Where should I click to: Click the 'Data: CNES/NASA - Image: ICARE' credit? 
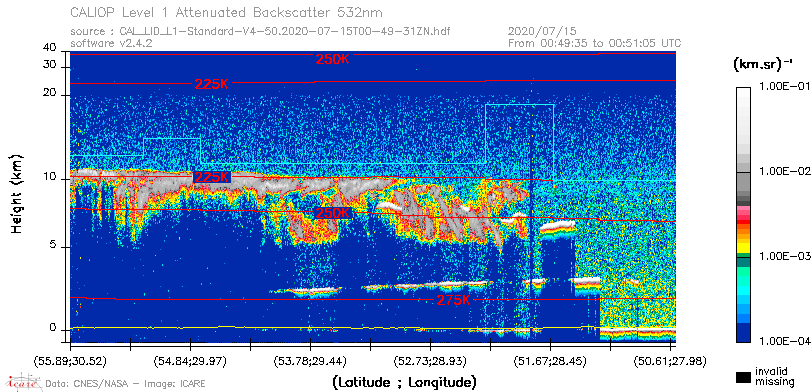(x=126, y=383)
